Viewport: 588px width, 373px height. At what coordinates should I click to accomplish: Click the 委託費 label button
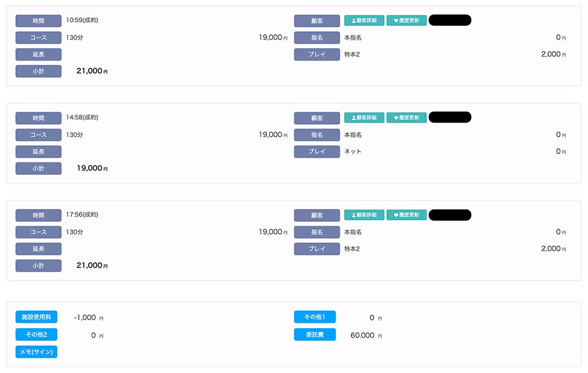point(315,335)
